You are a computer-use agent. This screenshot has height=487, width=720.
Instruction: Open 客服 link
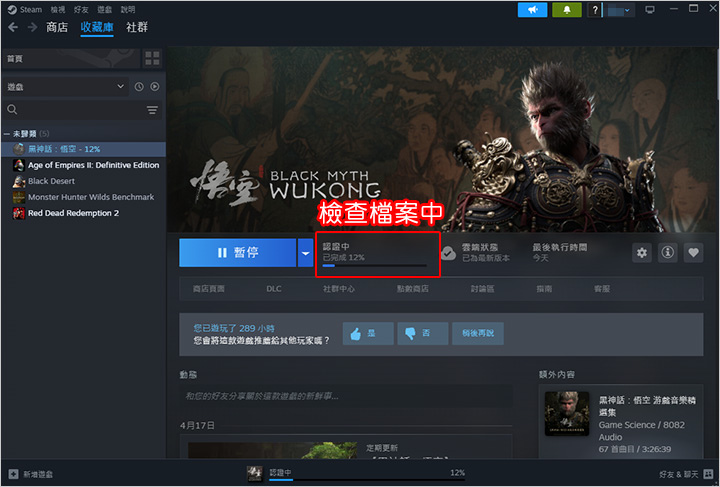602,289
